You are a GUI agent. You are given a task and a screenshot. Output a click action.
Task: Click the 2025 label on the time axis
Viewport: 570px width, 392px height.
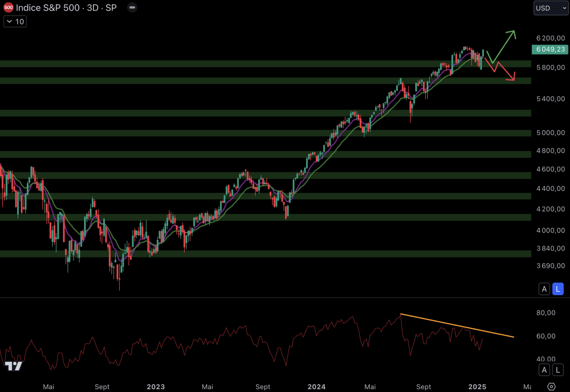coord(477,387)
